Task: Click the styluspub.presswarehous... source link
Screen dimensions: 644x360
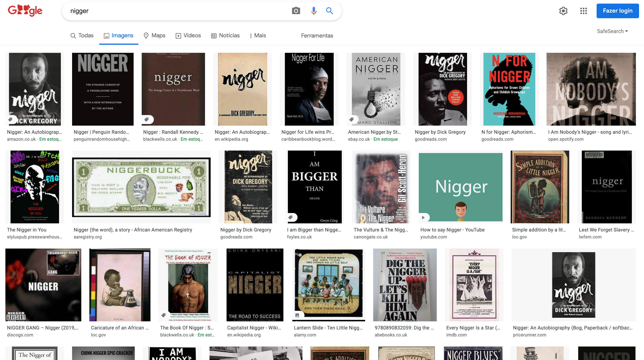Action: pyautogui.click(x=35, y=237)
